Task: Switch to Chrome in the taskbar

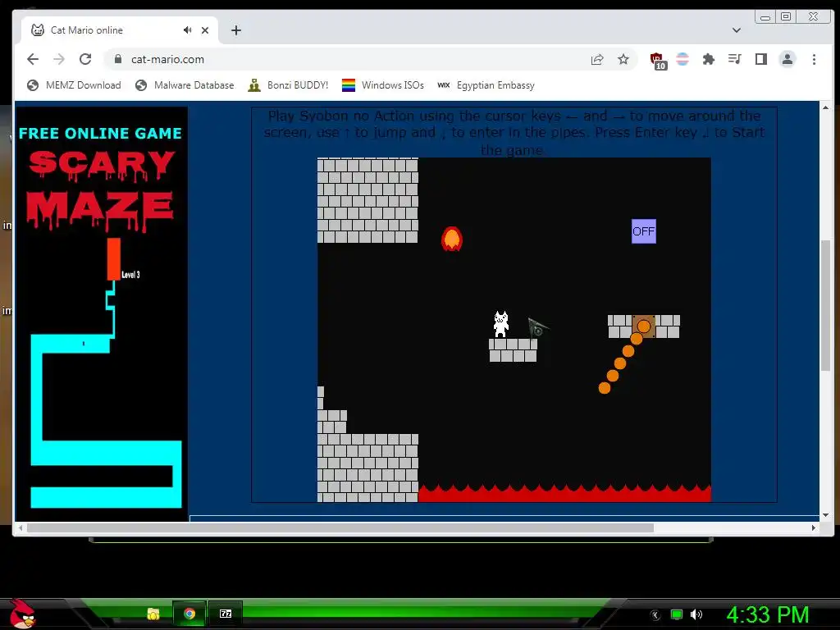Action: click(x=189, y=614)
